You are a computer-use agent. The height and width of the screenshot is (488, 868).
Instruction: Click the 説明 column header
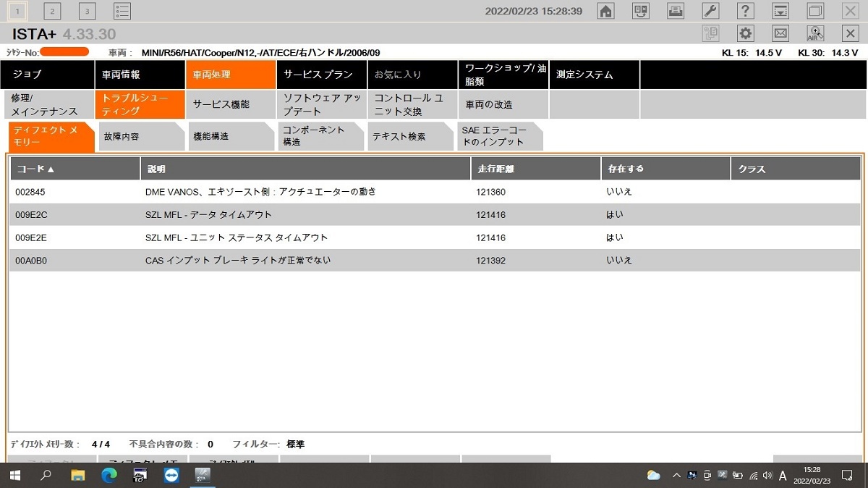pyautogui.click(x=305, y=169)
